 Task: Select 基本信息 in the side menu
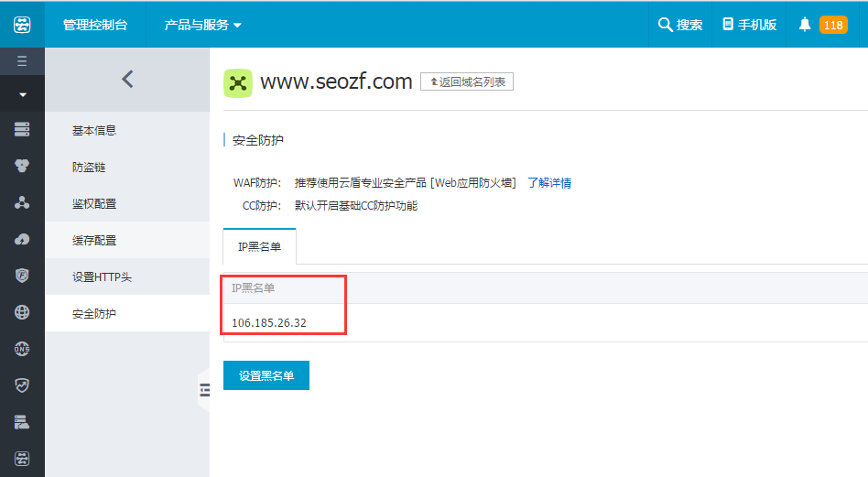[x=94, y=131]
